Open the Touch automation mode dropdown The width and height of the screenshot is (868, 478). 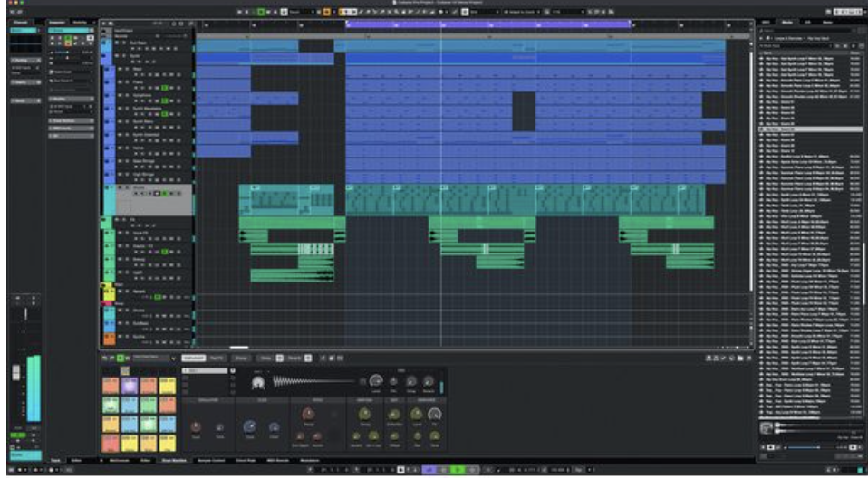click(x=301, y=12)
